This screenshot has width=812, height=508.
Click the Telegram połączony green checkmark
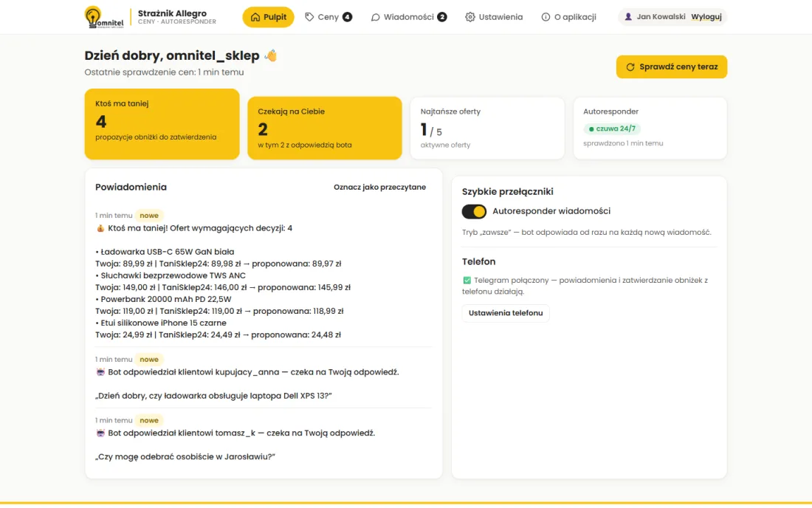click(x=467, y=280)
